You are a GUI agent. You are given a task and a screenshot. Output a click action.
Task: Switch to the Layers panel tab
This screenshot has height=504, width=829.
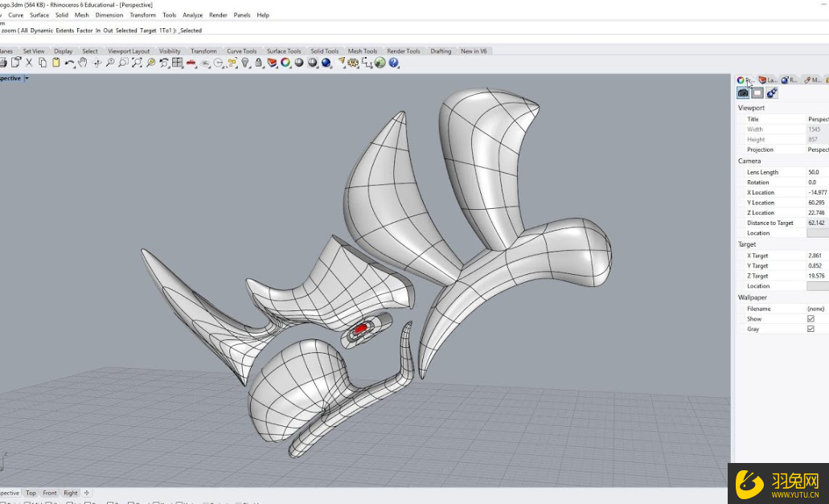click(x=767, y=80)
